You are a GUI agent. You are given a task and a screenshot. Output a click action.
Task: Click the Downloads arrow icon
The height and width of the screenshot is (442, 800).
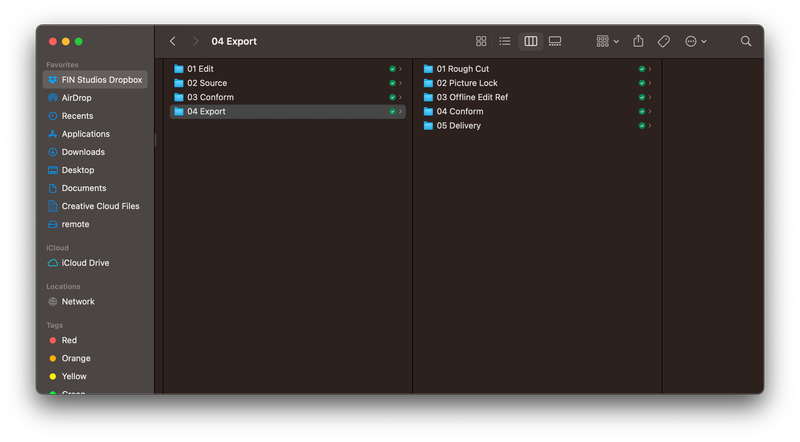[53, 152]
